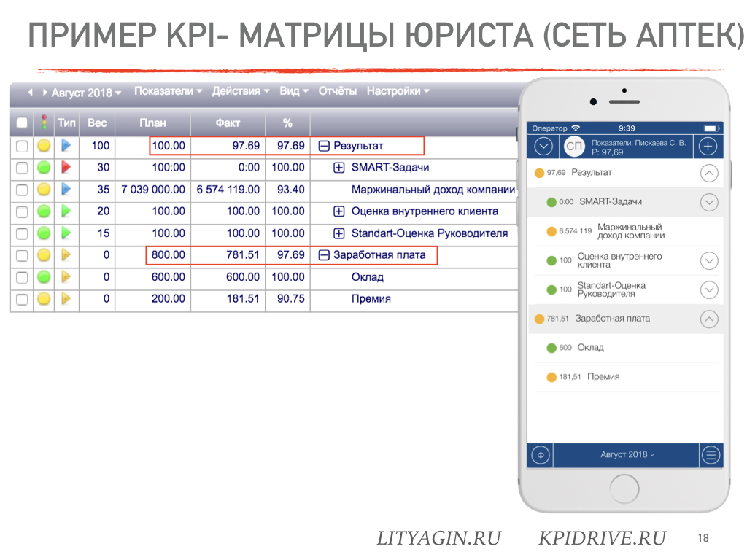The image size is (747, 560).
Task: Tick checkbox for Маржинальный доход компании row
Action: click(x=22, y=190)
